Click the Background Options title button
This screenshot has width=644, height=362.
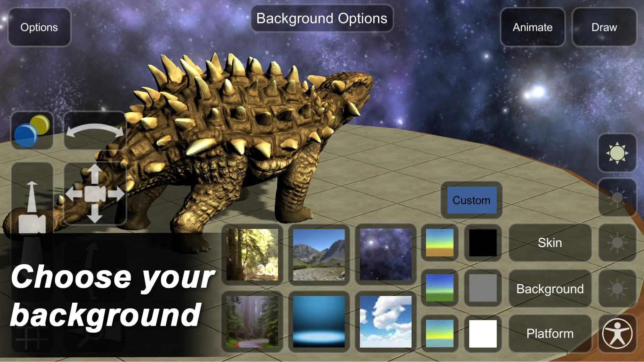point(322,18)
